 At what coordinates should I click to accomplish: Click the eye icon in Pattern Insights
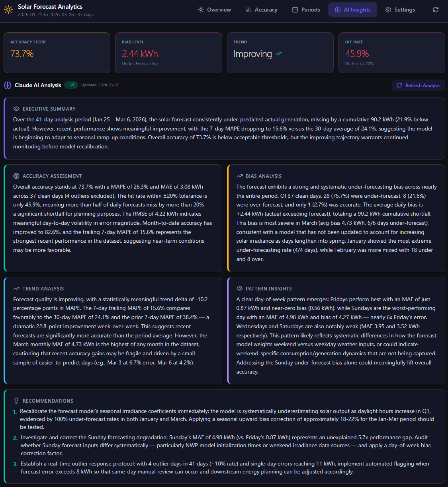coord(240,288)
